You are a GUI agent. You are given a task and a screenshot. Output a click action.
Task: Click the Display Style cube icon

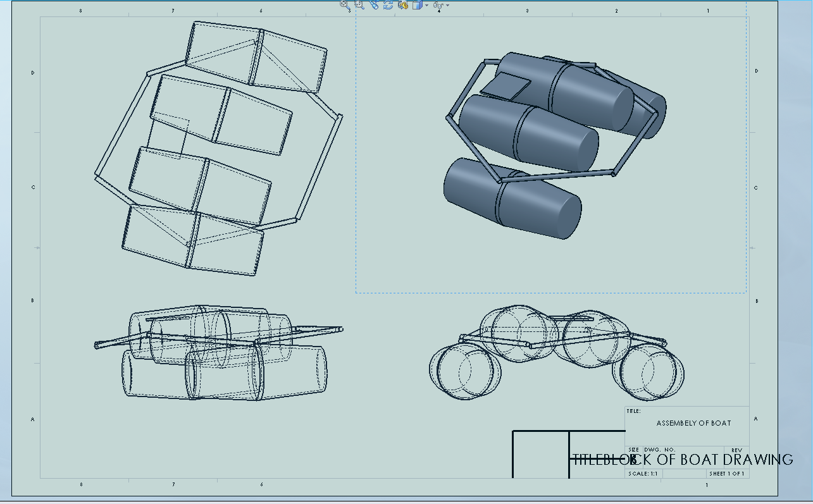point(417,5)
